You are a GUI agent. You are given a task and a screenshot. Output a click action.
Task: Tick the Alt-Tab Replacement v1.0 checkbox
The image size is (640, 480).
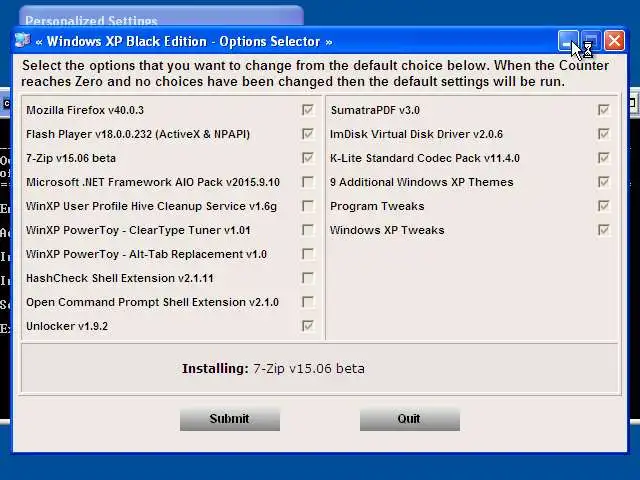pyautogui.click(x=308, y=254)
